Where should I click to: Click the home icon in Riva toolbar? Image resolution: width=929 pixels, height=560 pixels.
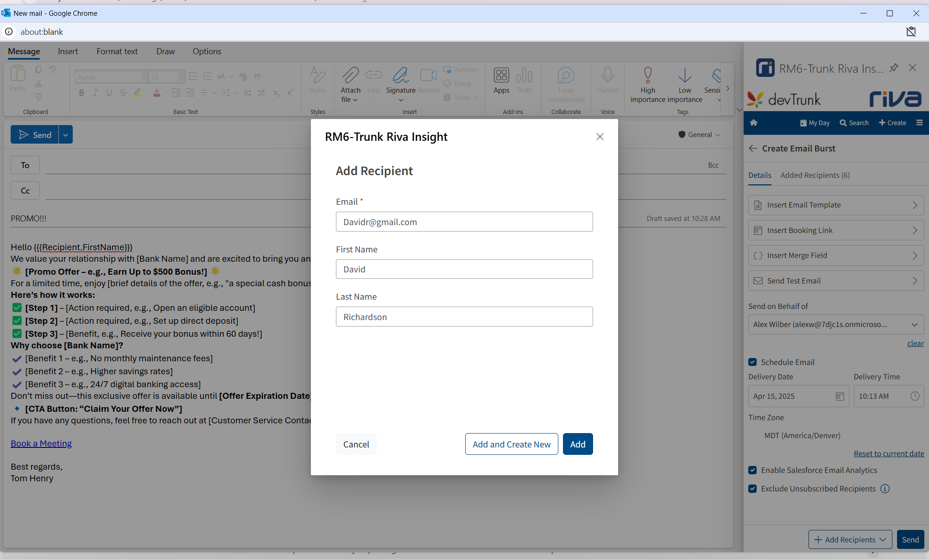754,123
